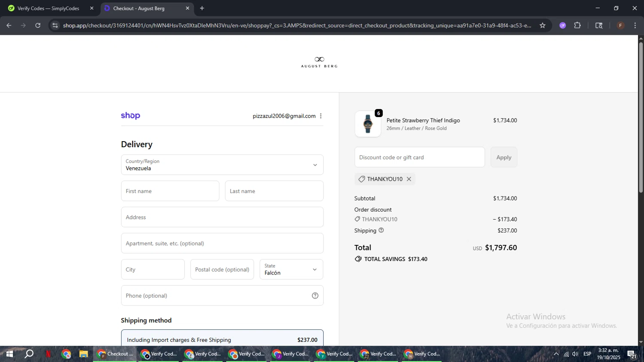The width and height of the screenshot is (644, 362).
Task: Open the red app icon in taskbar
Action: (49, 354)
